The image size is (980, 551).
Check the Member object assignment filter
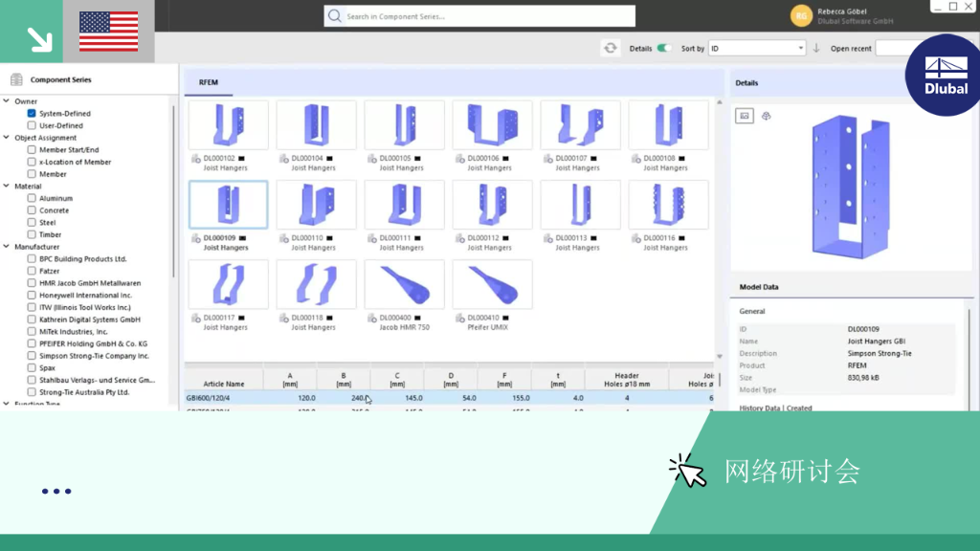coord(32,174)
